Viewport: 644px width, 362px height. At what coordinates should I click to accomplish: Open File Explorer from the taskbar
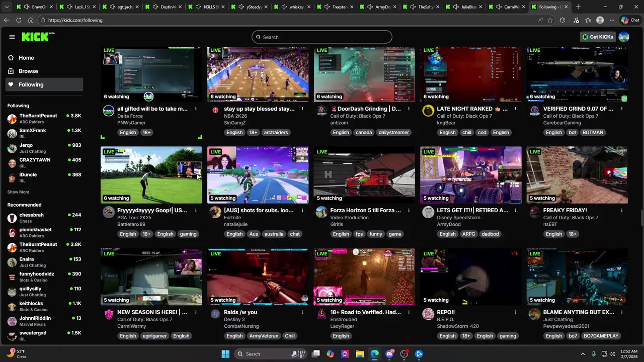coord(360,354)
